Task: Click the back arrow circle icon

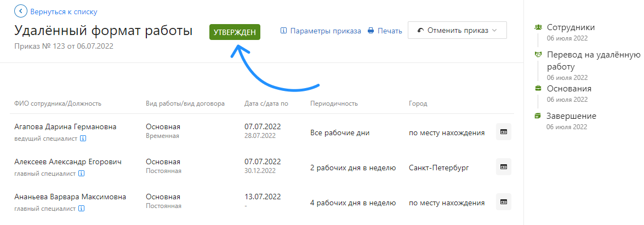Action: click(20, 11)
